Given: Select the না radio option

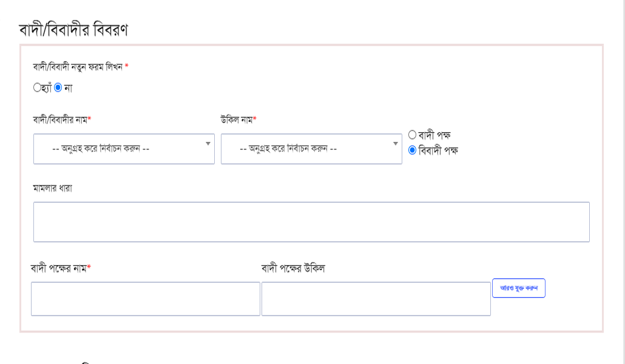Looking at the screenshot, I should [58, 88].
